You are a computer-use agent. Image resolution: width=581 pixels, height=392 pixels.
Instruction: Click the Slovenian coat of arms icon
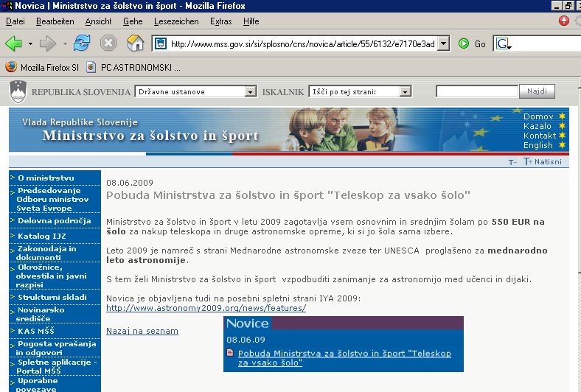tap(18, 91)
